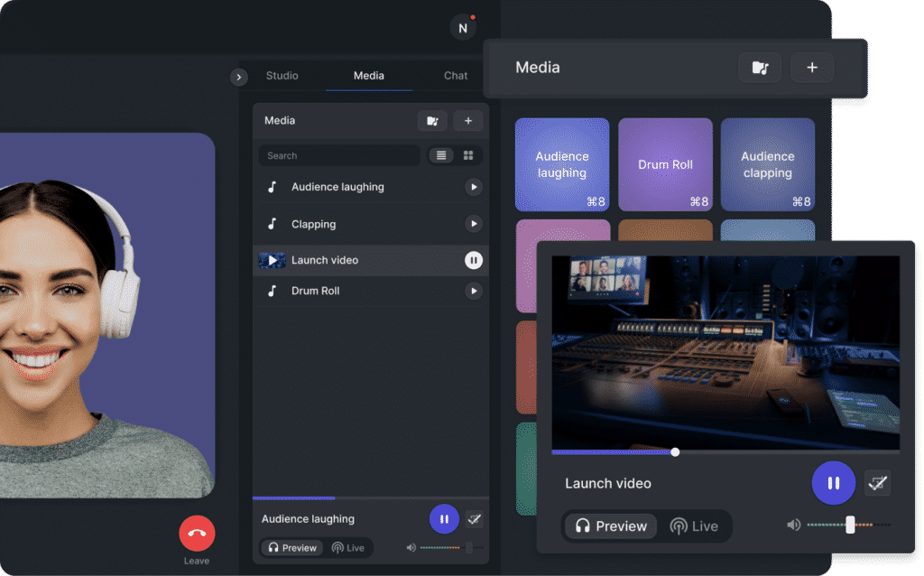924x576 pixels.
Task: Select the Drum Roll media tile
Action: point(665,164)
